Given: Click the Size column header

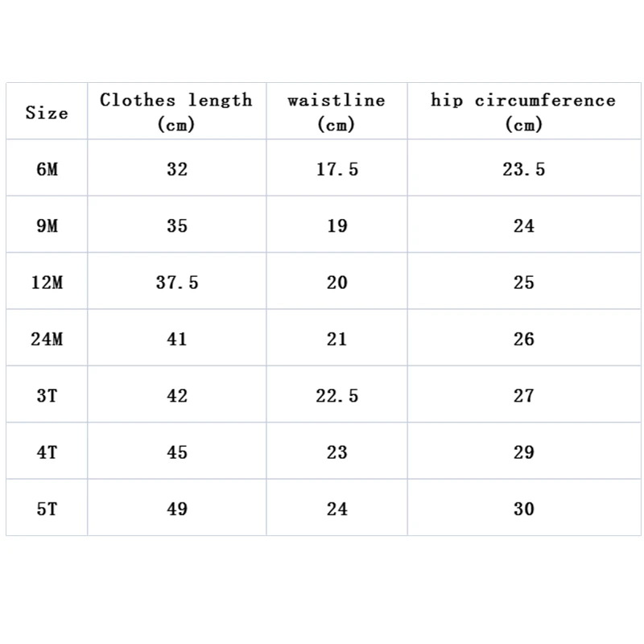Looking at the screenshot, I should (47, 112).
